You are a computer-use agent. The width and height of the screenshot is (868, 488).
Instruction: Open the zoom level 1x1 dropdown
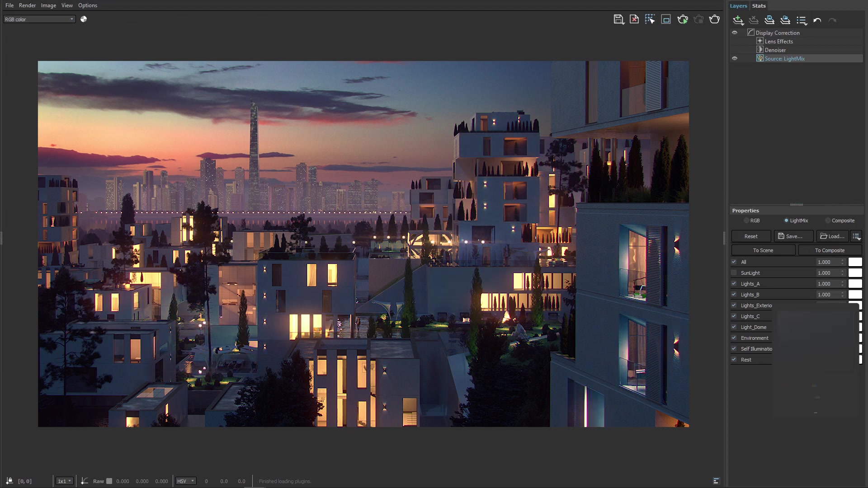[64, 481]
